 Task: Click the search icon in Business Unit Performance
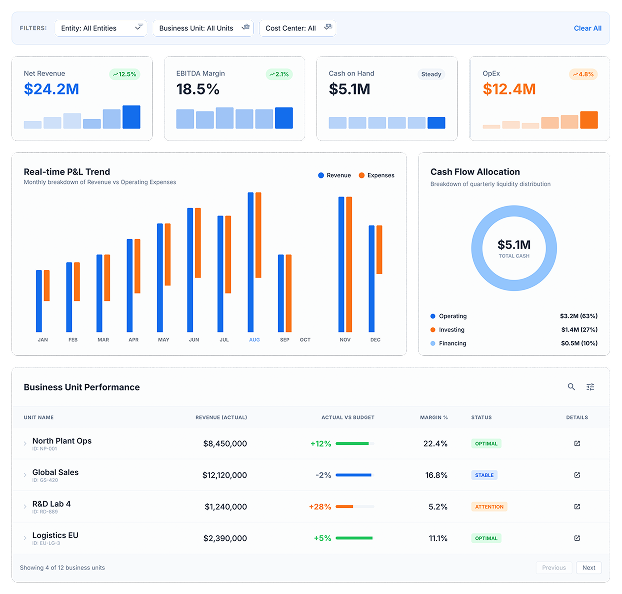click(571, 386)
